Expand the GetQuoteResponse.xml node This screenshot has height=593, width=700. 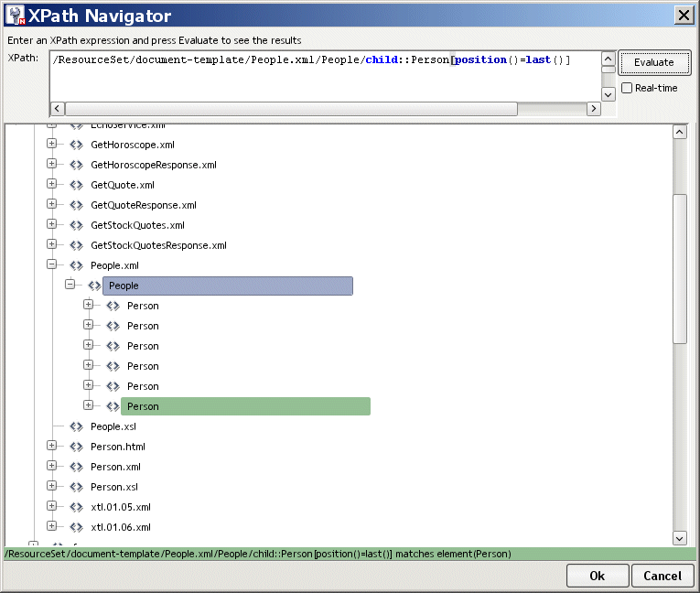point(52,204)
